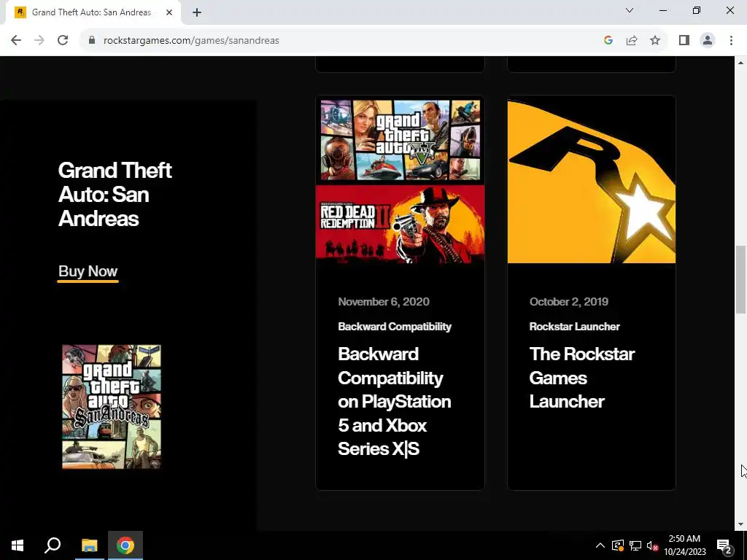Image resolution: width=747 pixels, height=560 pixels.
Task: Click the page scrollbar thumb
Action: [740, 279]
